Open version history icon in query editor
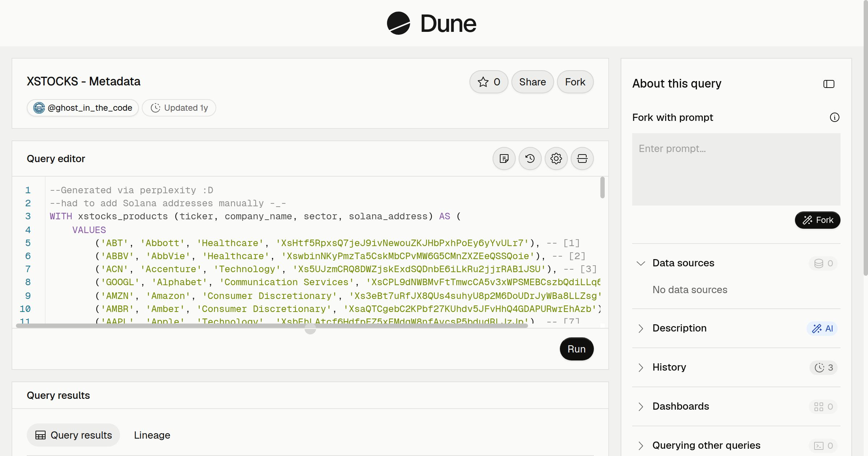The width and height of the screenshot is (868, 456). pos(530,159)
